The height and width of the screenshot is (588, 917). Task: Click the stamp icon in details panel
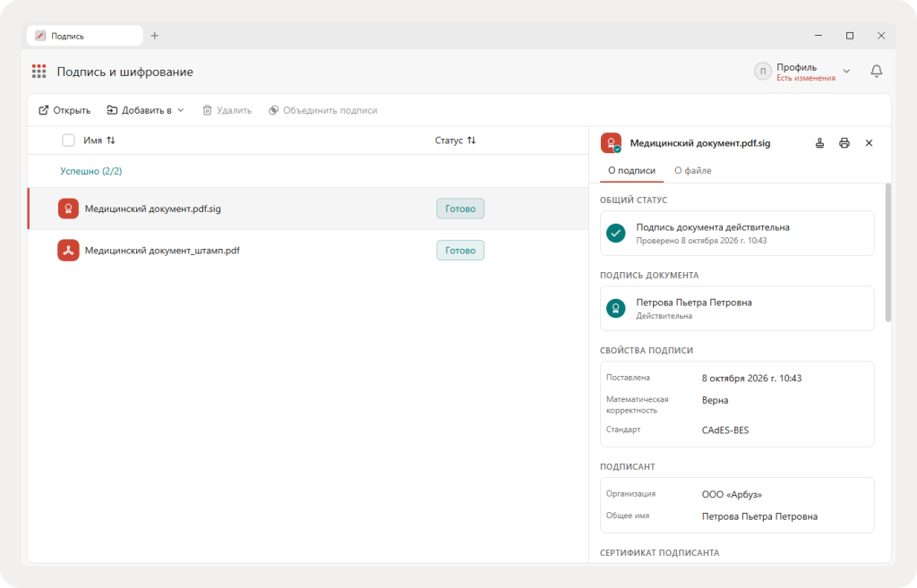(820, 143)
